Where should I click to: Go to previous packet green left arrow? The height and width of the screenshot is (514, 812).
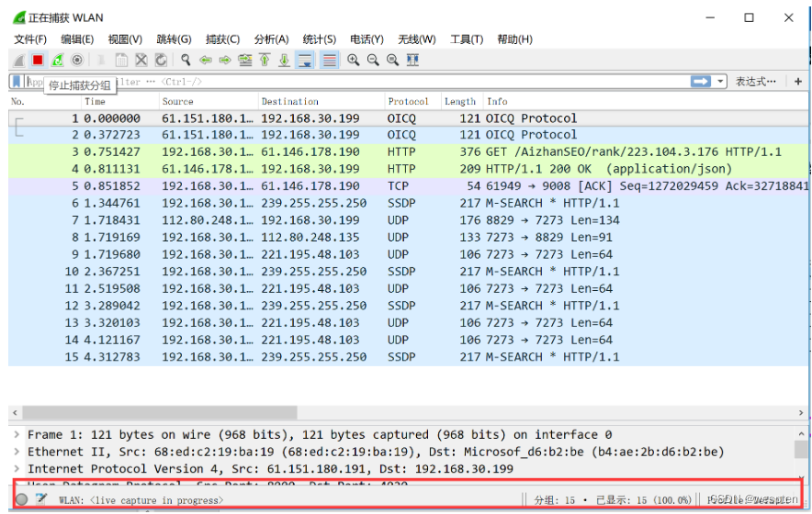click(x=206, y=60)
